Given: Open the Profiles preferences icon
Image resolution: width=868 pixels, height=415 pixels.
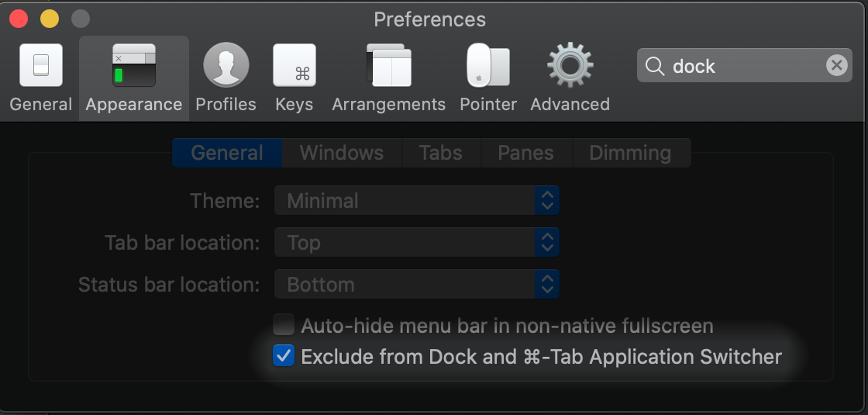Looking at the screenshot, I should point(226,66).
